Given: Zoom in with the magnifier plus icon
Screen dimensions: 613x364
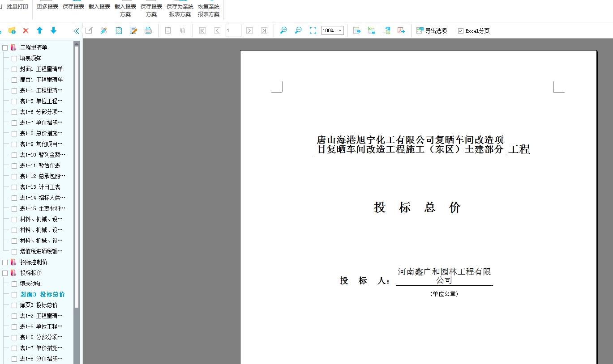Looking at the screenshot, I should coord(283,30).
